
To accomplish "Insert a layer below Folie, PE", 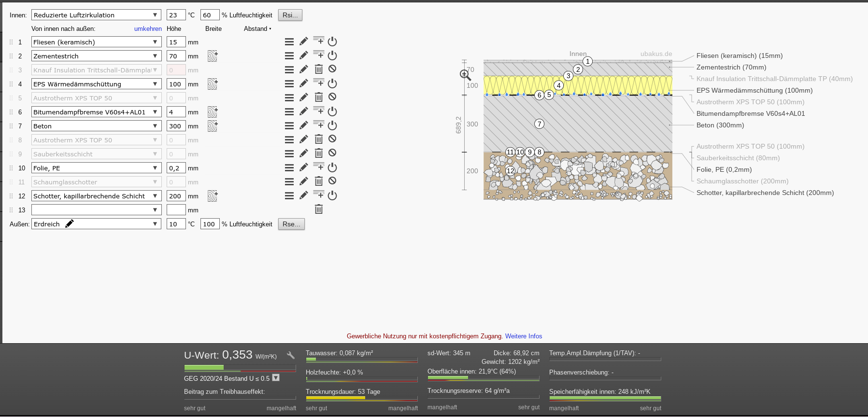I will (x=319, y=167).
